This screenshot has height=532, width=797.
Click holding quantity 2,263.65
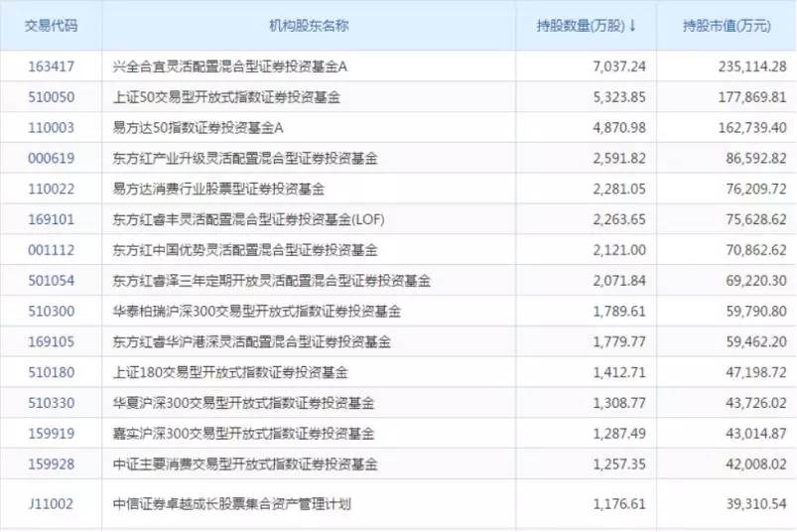click(619, 219)
